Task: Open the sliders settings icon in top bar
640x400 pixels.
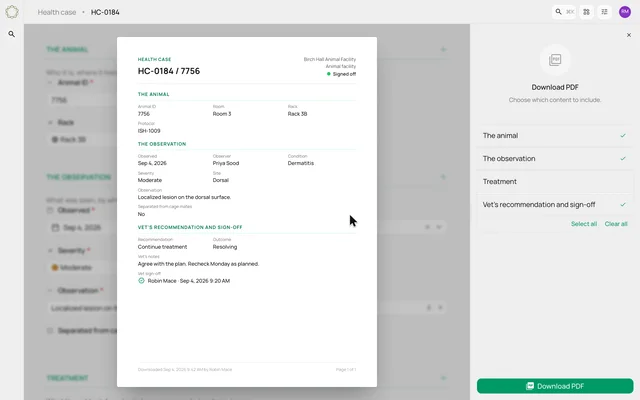Action: (x=604, y=12)
